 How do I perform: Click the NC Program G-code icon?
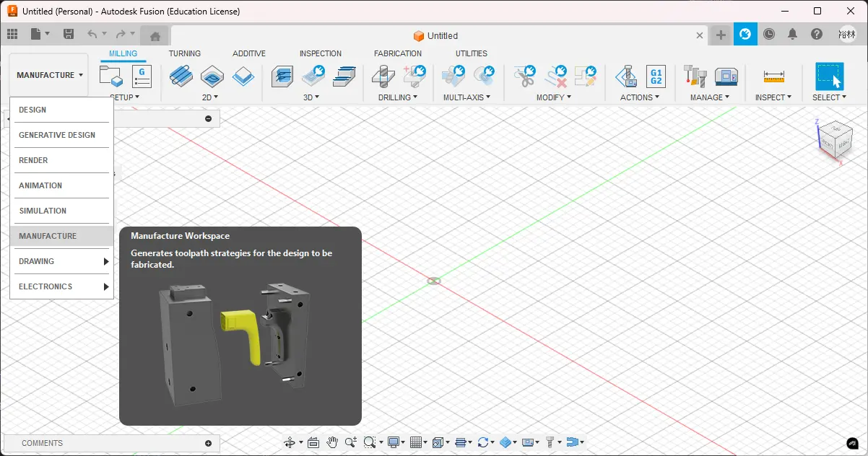pos(142,76)
